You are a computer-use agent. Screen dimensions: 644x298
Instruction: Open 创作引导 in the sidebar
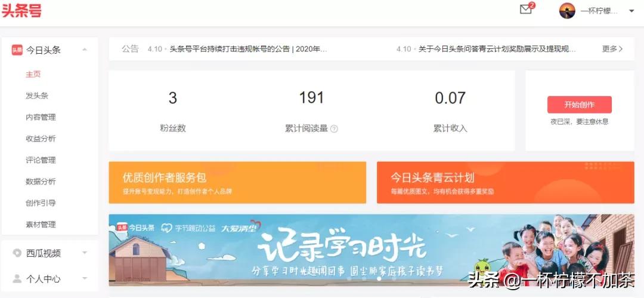(x=41, y=203)
